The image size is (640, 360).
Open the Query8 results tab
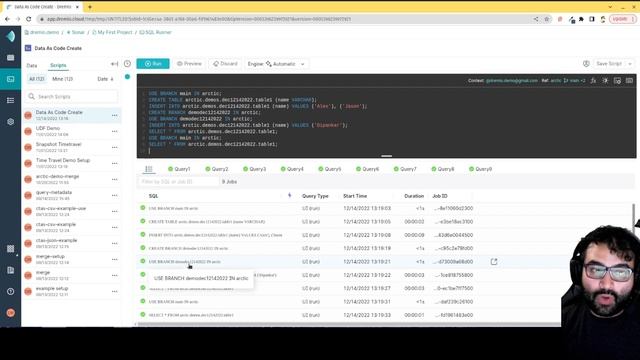pyautogui.click(x=442, y=169)
